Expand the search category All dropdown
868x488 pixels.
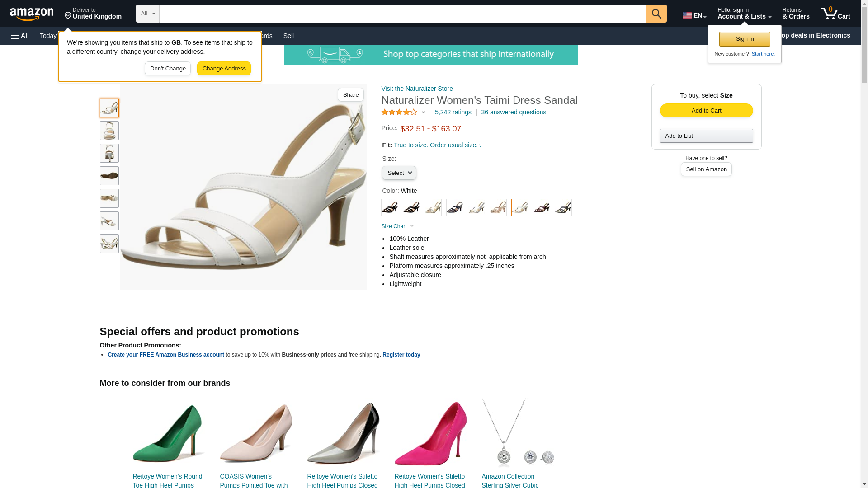[147, 14]
